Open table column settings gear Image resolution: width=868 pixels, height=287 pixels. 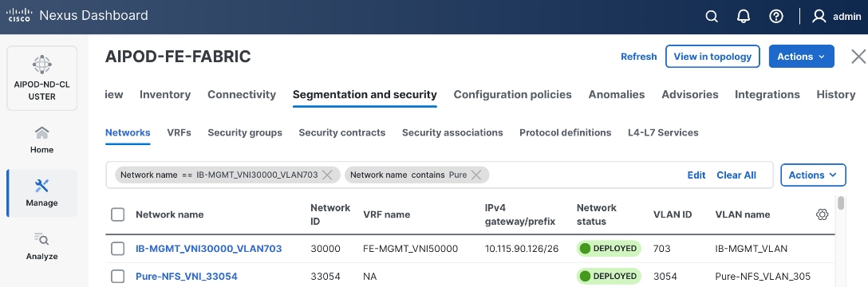tap(822, 214)
